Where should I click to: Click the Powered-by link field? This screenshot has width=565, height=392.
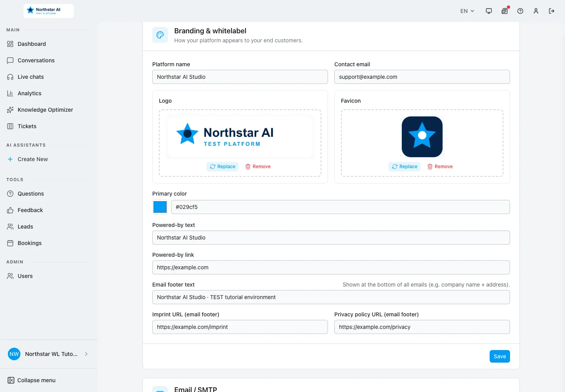click(331, 267)
